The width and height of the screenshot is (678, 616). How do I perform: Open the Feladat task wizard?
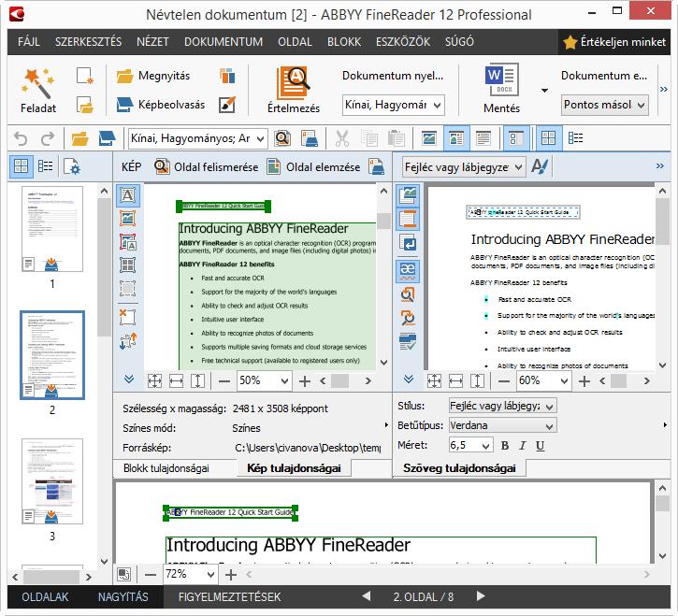pyautogui.click(x=38, y=90)
